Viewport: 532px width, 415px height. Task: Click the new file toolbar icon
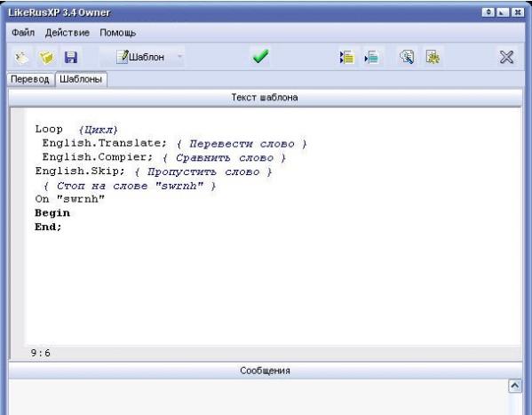coord(21,57)
